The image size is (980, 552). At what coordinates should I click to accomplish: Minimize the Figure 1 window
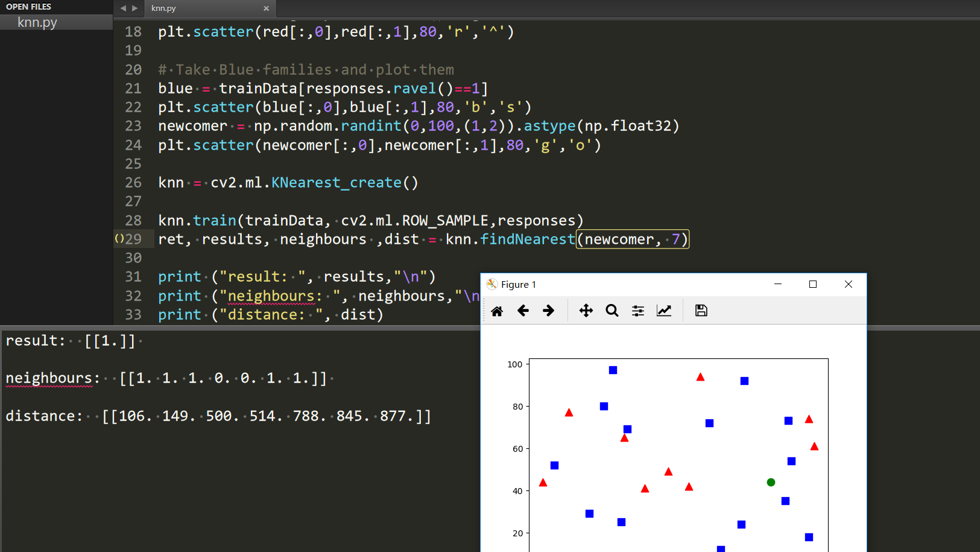[x=778, y=284]
